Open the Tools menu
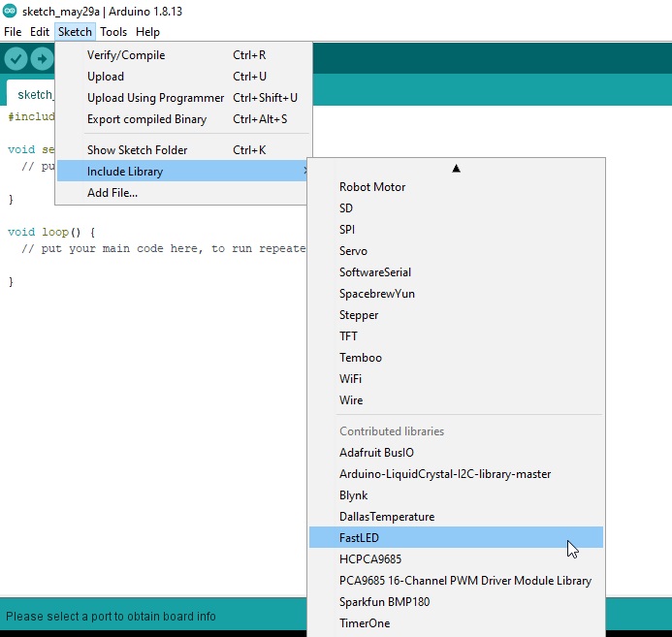672x637 pixels. pyautogui.click(x=113, y=32)
